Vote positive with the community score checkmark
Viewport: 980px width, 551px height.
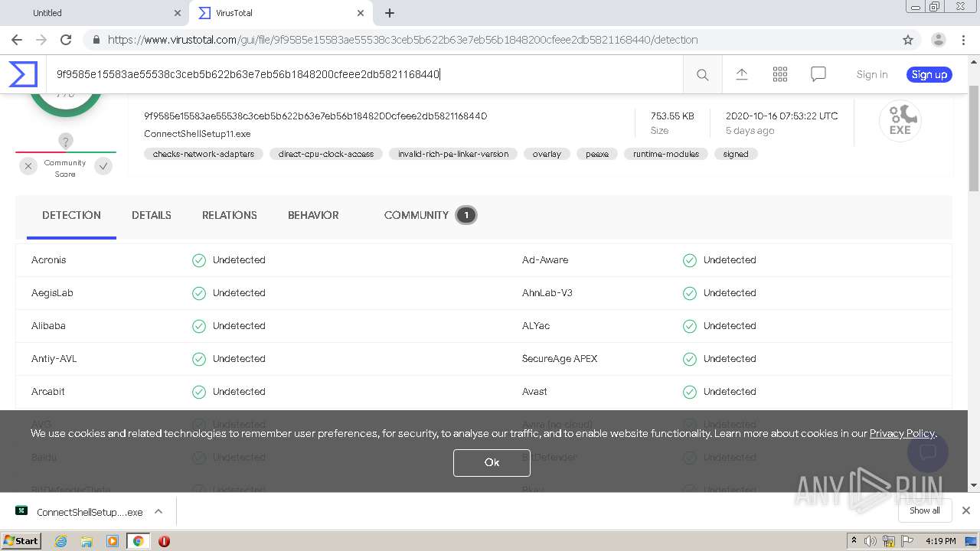point(103,165)
